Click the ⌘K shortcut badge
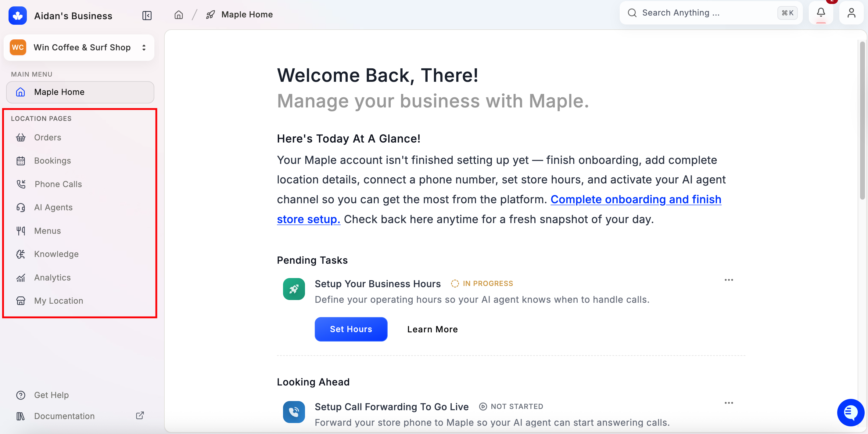This screenshot has height=434, width=868. click(x=787, y=13)
